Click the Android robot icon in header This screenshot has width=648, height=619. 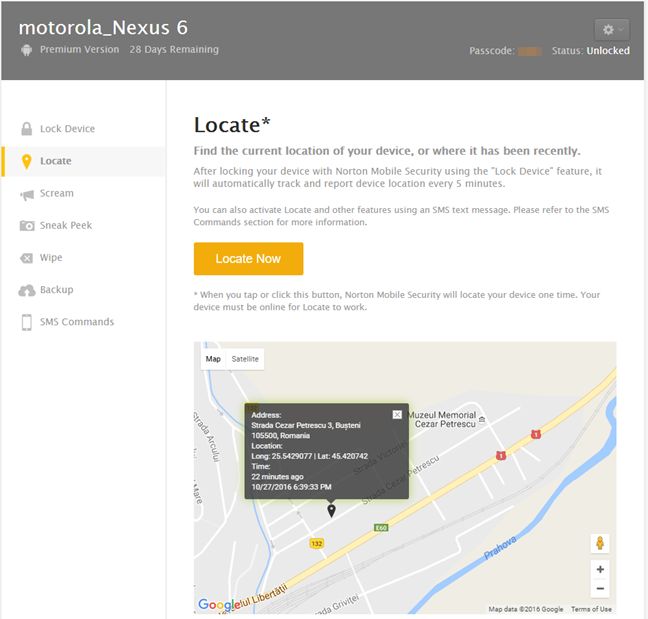[x=26, y=50]
